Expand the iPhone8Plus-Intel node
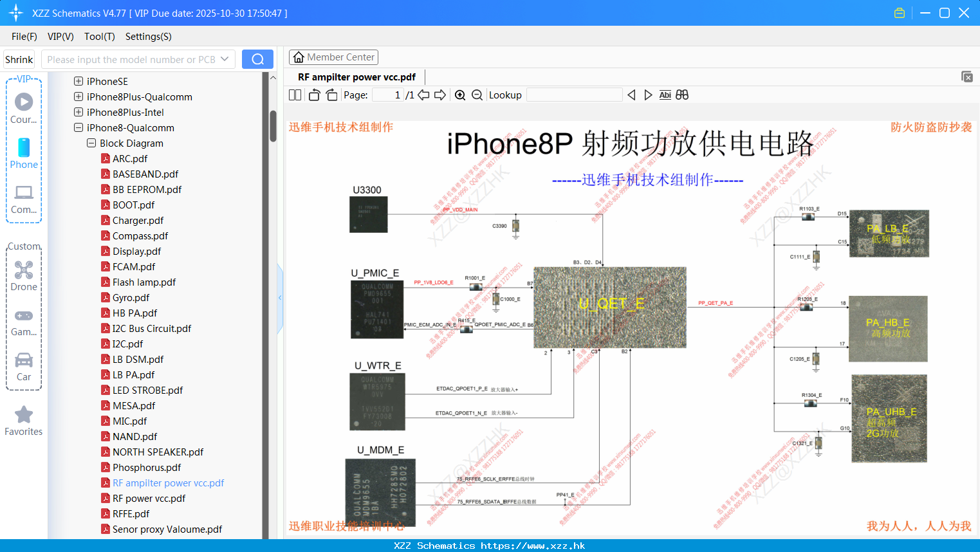Viewport: 980px width, 552px height. [x=79, y=112]
